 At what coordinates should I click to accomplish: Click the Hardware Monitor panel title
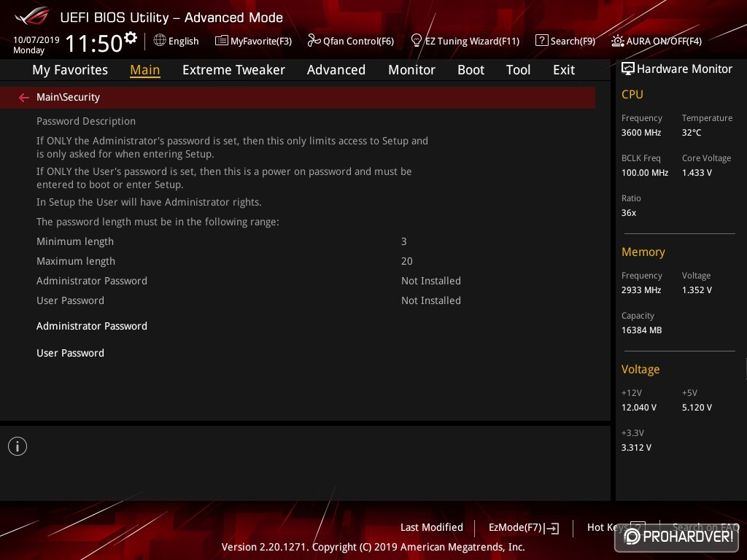(x=684, y=69)
